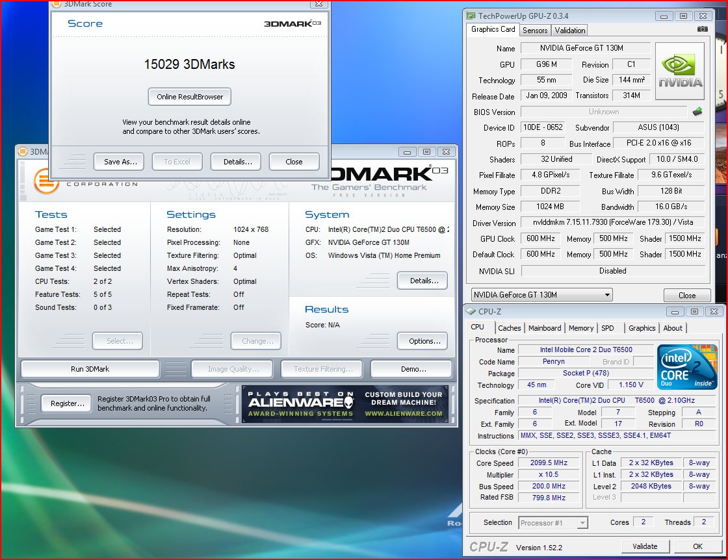The width and height of the screenshot is (728, 560).
Task: Click the Subvendor ASUS (1043) field
Action: point(658,127)
